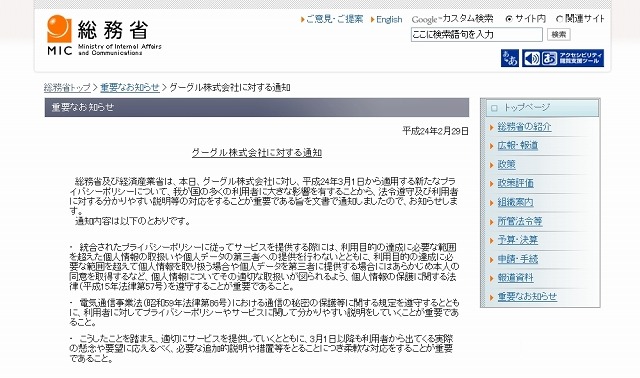Open 所管法令等 sidebar link
Image resolution: width=640 pixels, height=378 pixels.
pyautogui.click(x=520, y=221)
